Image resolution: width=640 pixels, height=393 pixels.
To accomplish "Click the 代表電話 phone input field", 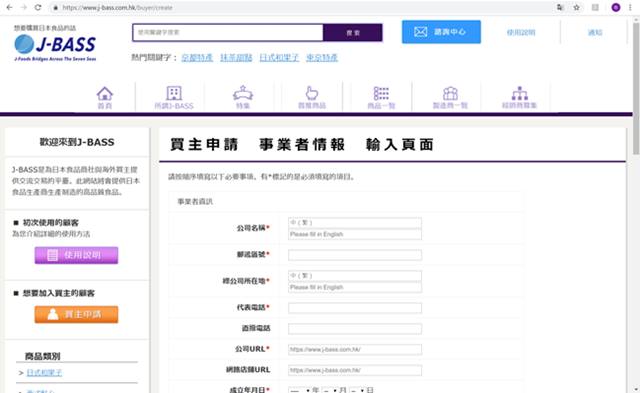I will tap(355, 308).
